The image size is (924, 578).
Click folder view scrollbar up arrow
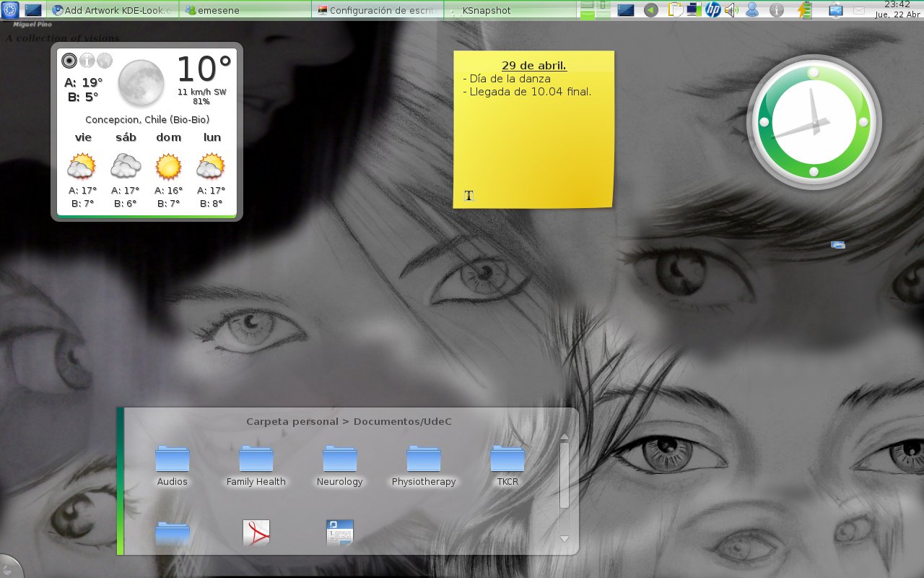(x=565, y=436)
